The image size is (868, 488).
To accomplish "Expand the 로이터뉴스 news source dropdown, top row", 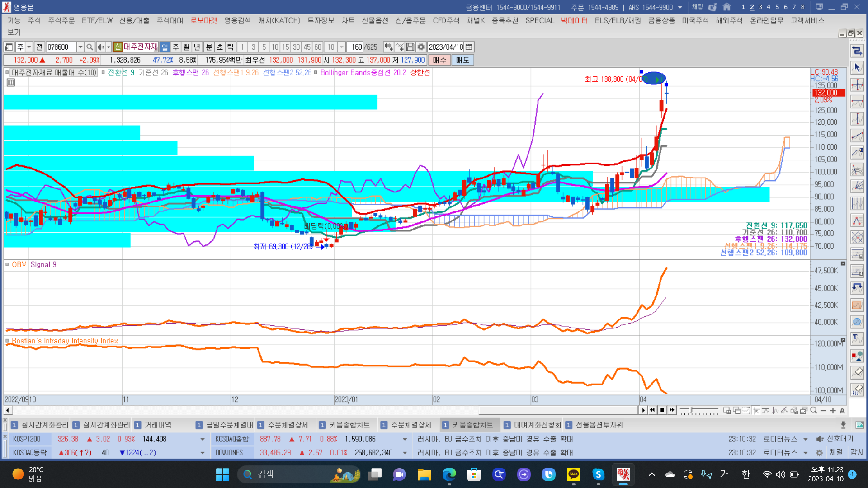I will tap(805, 439).
